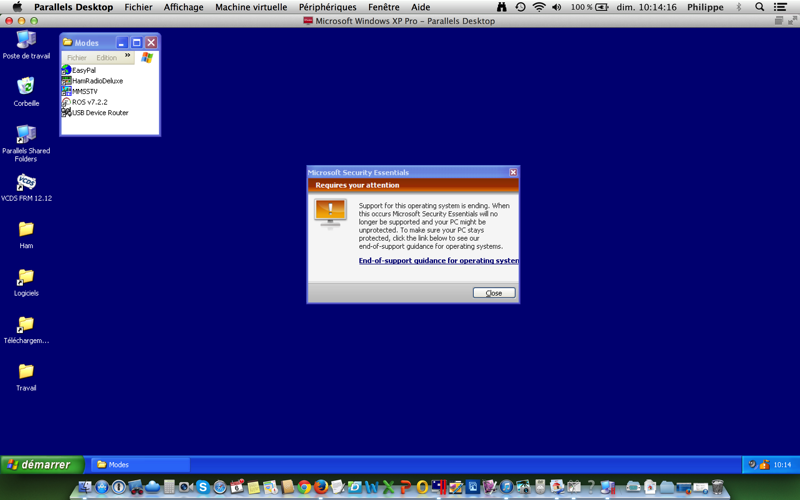Open the Fenêtre menu
This screenshot has height=500, width=800.
click(x=384, y=7)
